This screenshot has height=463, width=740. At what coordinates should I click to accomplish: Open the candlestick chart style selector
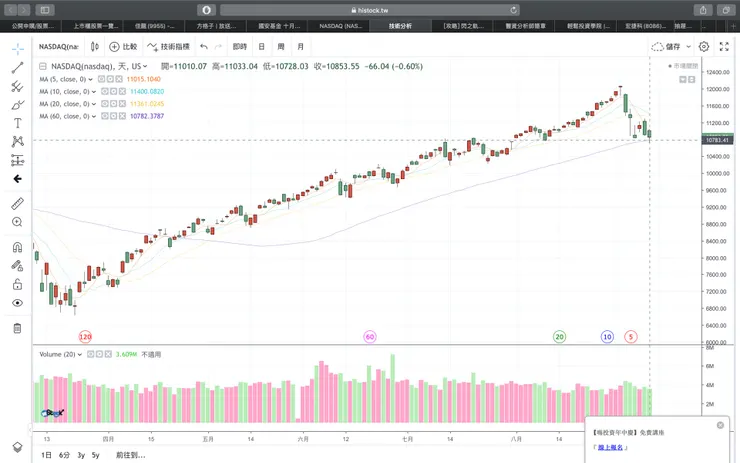[x=94, y=46]
